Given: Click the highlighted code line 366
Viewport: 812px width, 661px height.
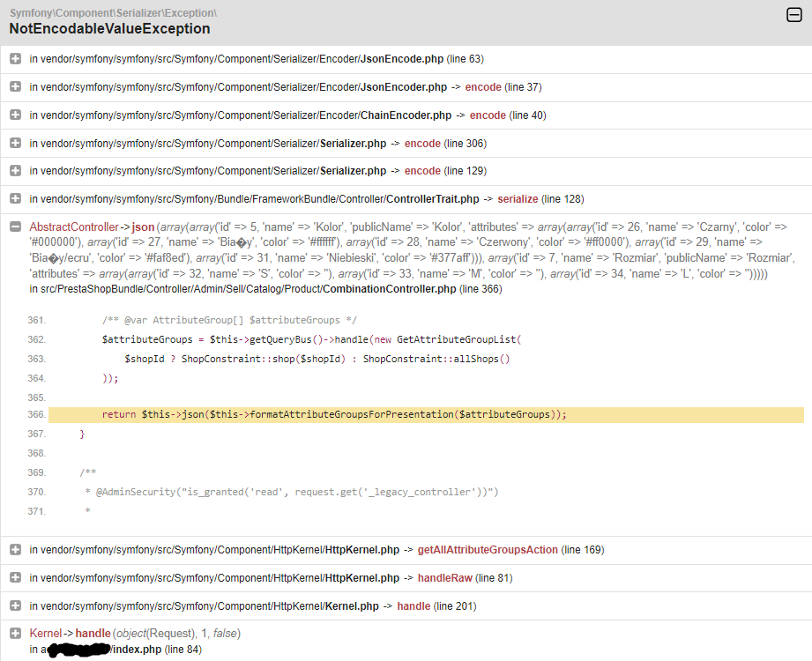Looking at the screenshot, I should coord(426,414).
